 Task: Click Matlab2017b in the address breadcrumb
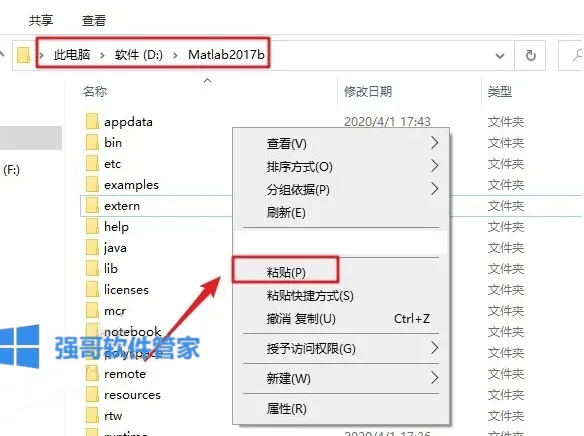[226, 55]
